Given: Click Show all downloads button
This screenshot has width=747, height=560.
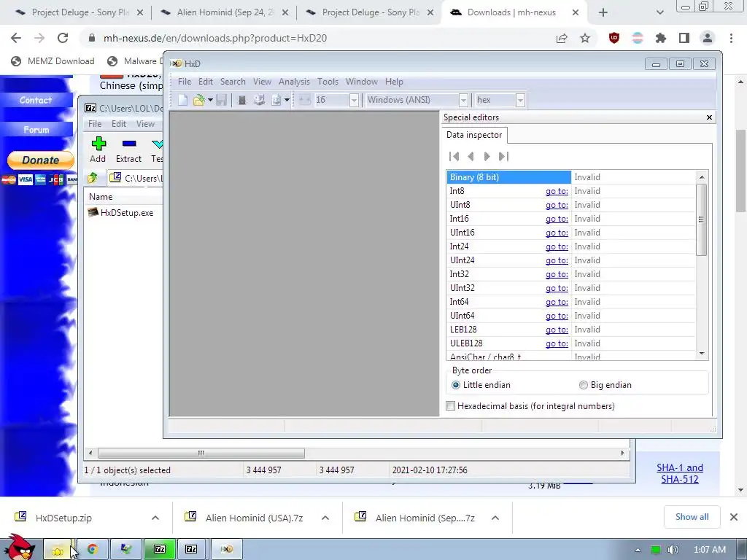Looking at the screenshot, I should tap(692, 517).
